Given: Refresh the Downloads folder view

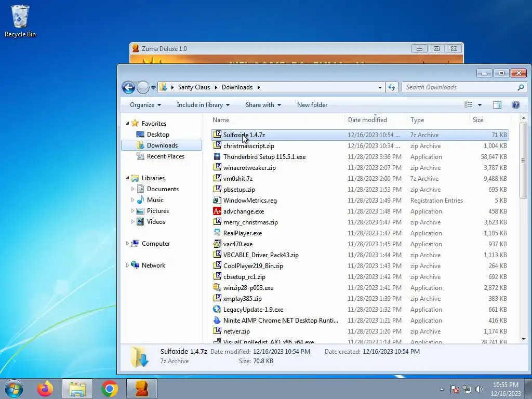Looking at the screenshot, I should [x=392, y=87].
